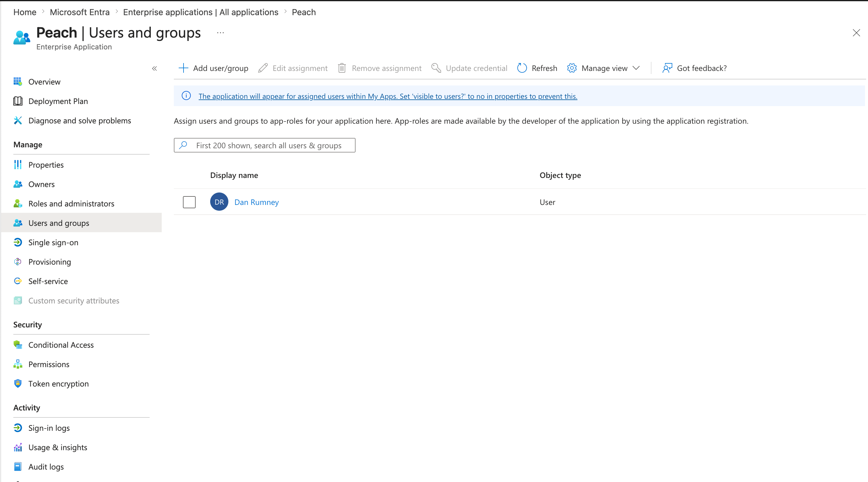Click the Audit logs icon
This screenshot has height=482, width=868.
click(18, 467)
